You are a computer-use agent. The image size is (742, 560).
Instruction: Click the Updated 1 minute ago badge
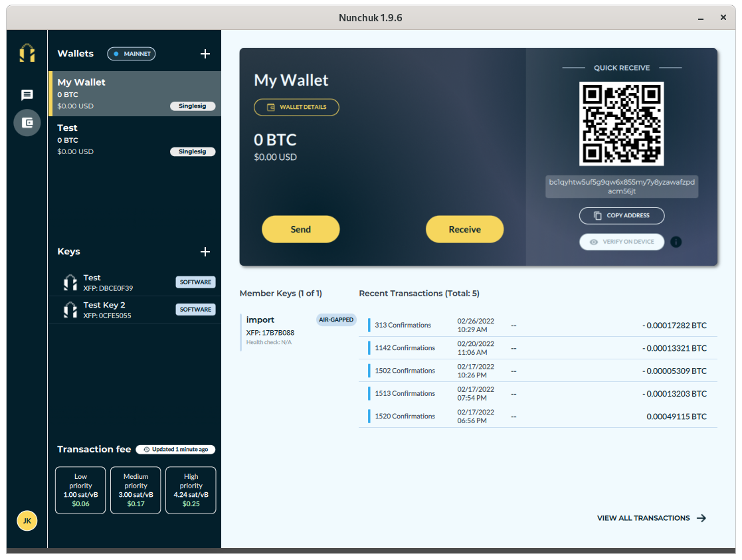point(175,450)
